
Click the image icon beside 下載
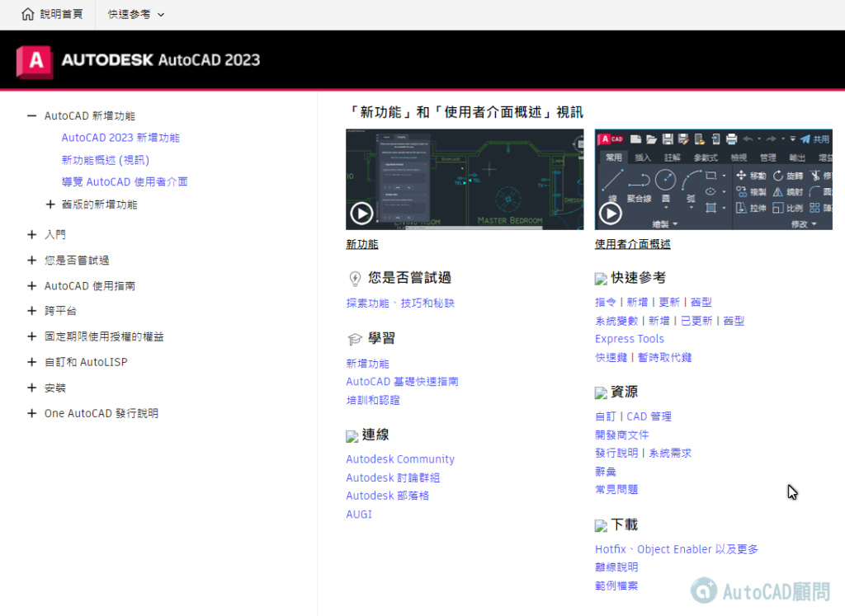click(601, 525)
